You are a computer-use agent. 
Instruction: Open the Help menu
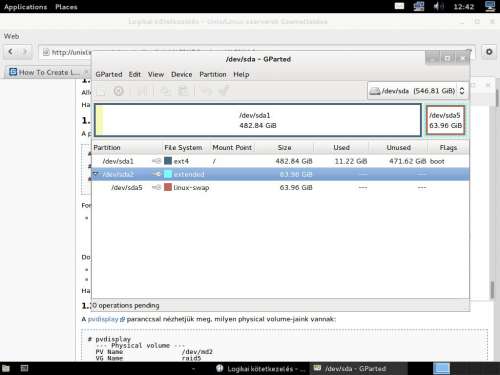pyautogui.click(x=241, y=74)
